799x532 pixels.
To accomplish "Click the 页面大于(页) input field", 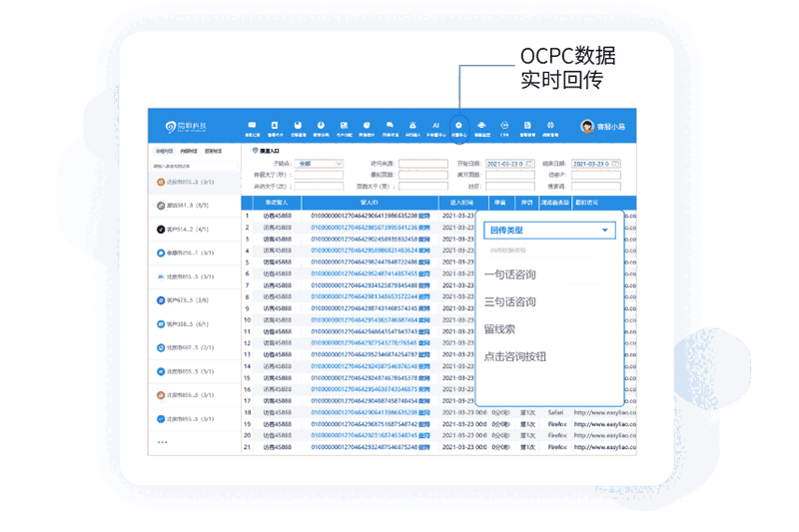I will (422, 187).
